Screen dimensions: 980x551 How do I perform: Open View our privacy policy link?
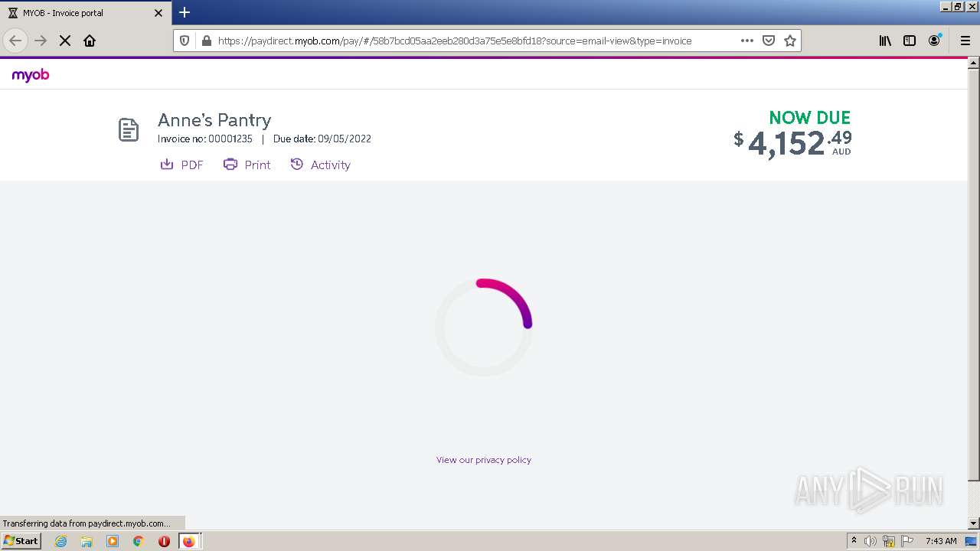pos(484,460)
